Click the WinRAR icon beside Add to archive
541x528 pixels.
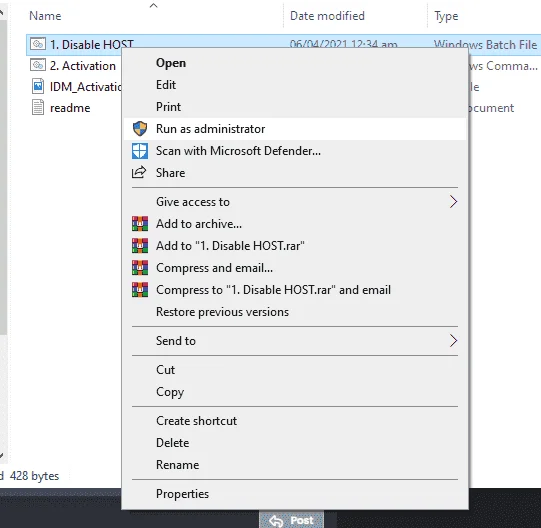pos(140,224)
